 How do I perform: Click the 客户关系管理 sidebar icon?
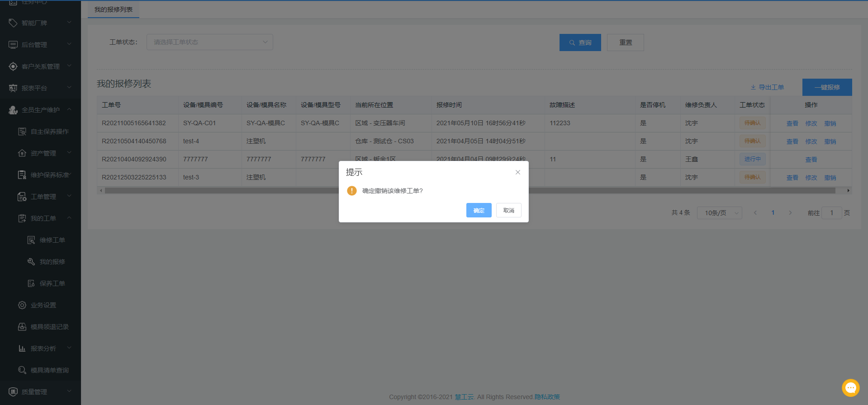13,66
